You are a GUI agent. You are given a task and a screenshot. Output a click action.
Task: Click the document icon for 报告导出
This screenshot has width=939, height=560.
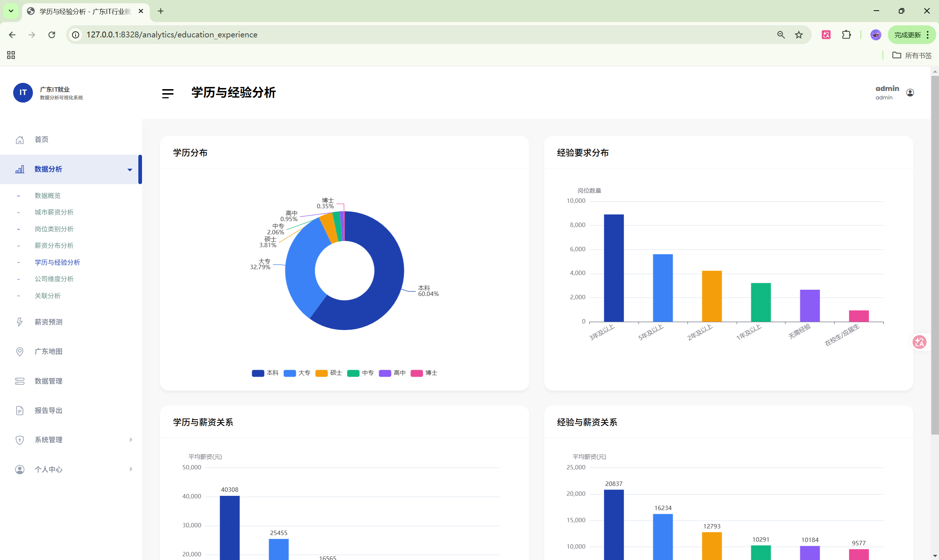pyautogui.click(x=20, y=411)
